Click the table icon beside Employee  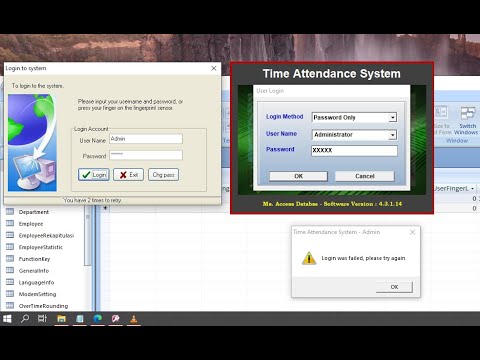coord(10,223)
